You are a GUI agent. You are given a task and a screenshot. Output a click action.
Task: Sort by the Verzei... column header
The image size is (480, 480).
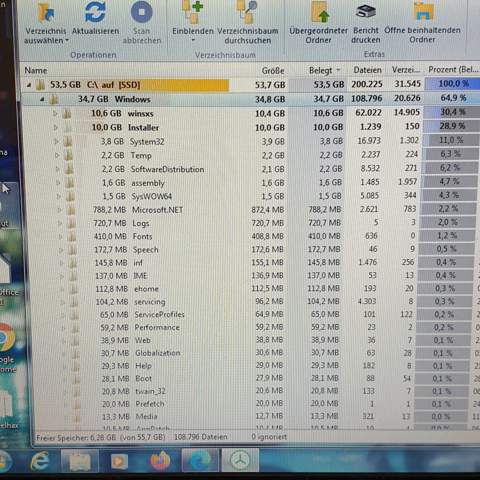pos(406,70)
